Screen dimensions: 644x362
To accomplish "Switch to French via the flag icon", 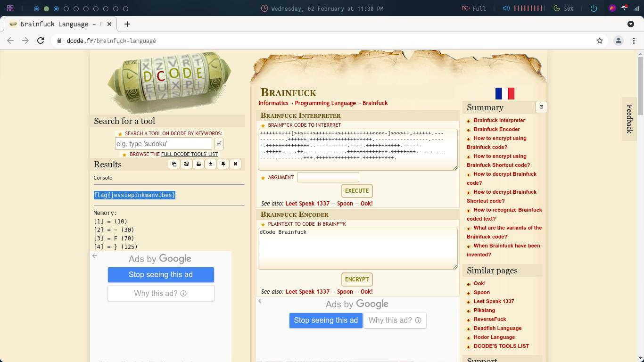I will pyautogui.click(x=504, y=93).
